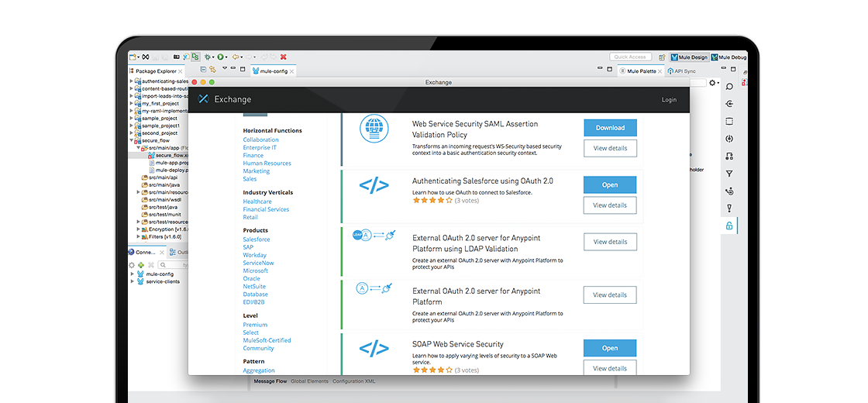Filter by Aggregation pattern
Image resolution: width=868 pixels, height=403 pixels.
[259, 370]
